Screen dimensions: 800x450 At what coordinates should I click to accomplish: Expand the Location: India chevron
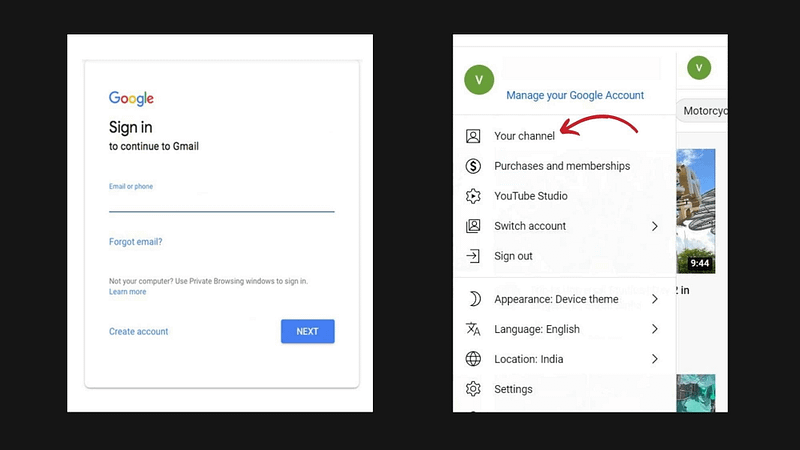(655, 359)
